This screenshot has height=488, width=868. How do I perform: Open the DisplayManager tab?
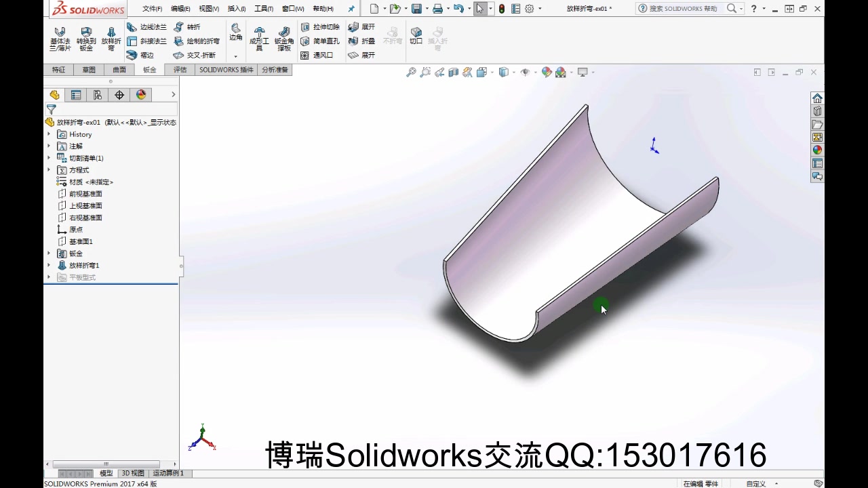tap(141, 95)
